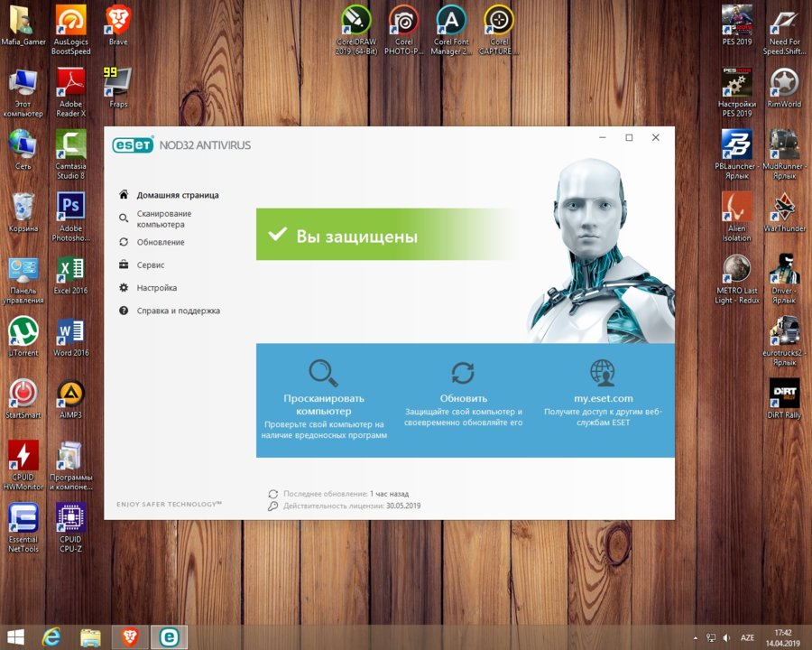Click the volume icon in system tray
Screen dimensions: 812x650
coord(726,637)
